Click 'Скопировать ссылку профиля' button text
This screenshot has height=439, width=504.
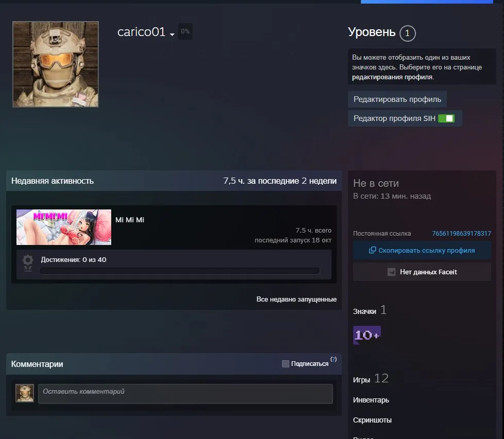click(427, 250)
